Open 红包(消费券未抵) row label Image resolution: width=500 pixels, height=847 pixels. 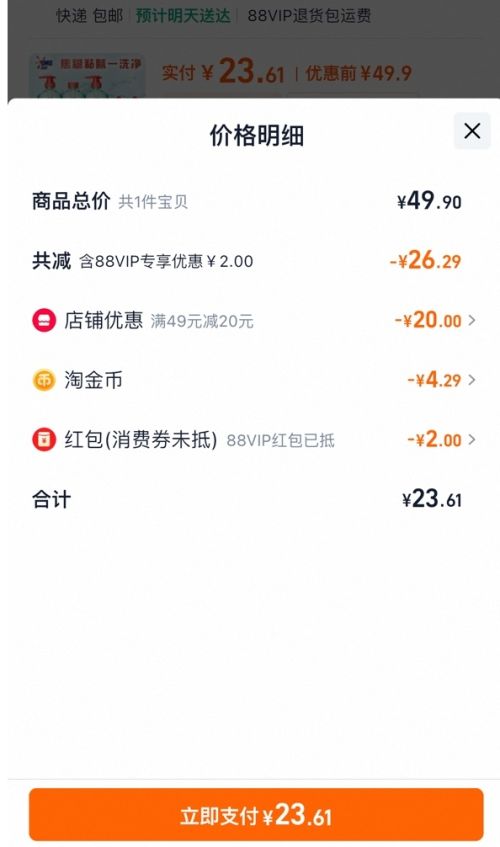pyautogui.click(x=141, y=440)
